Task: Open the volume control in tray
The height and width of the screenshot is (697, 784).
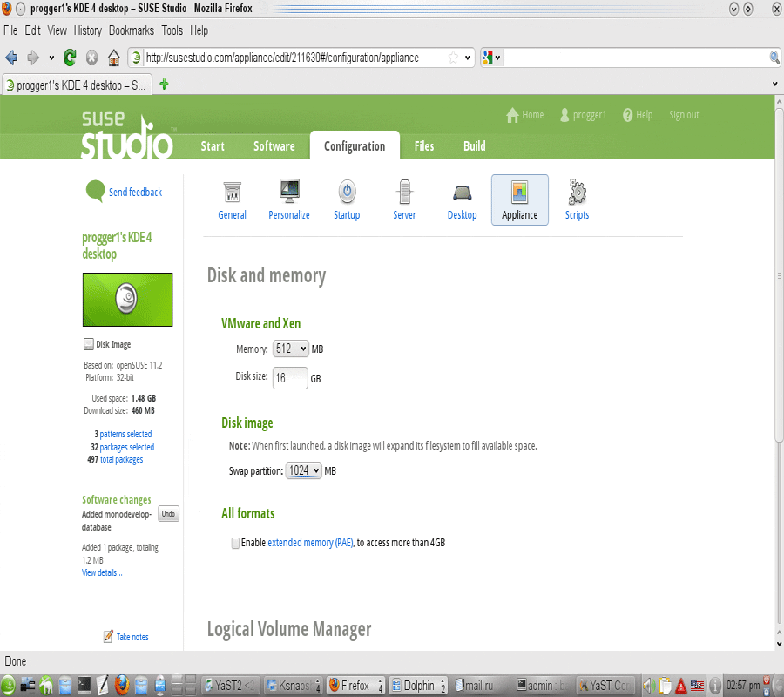Action: [648, 686]
